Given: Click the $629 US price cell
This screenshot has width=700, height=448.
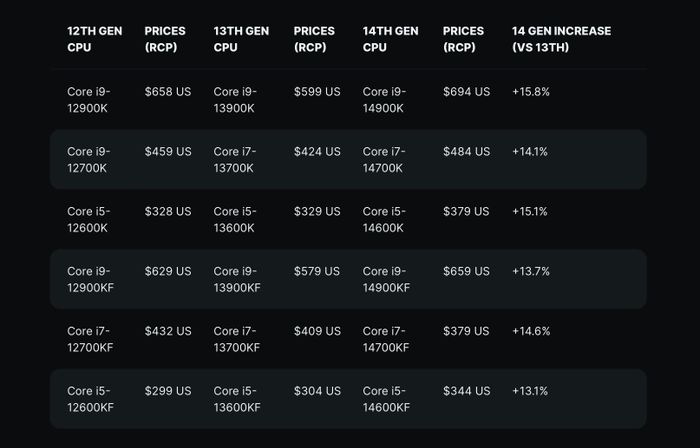Looking at the screenshot, I should [x=168, y=271].
